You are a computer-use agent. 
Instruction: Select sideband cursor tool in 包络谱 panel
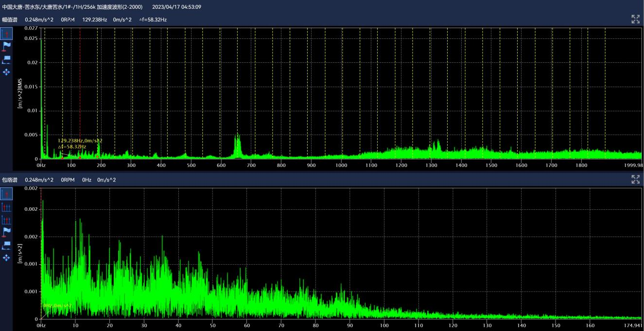click(x=6, y=220)
